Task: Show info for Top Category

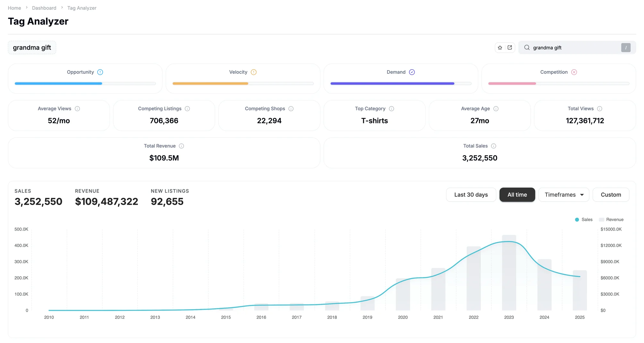Action: click(392, 109)
